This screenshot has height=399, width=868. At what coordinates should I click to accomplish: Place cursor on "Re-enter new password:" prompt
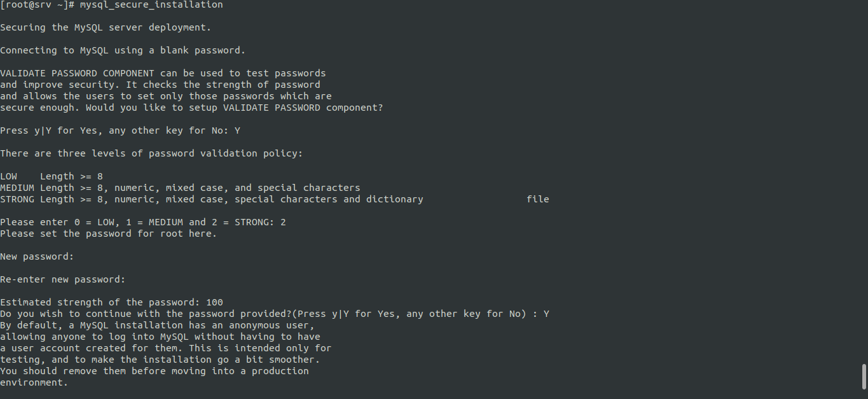[x=63, y=279]
